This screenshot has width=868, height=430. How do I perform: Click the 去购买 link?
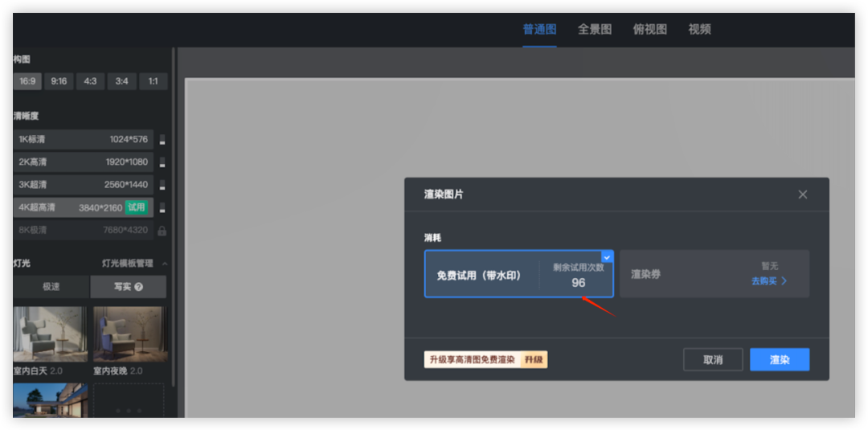click(764, 281)
